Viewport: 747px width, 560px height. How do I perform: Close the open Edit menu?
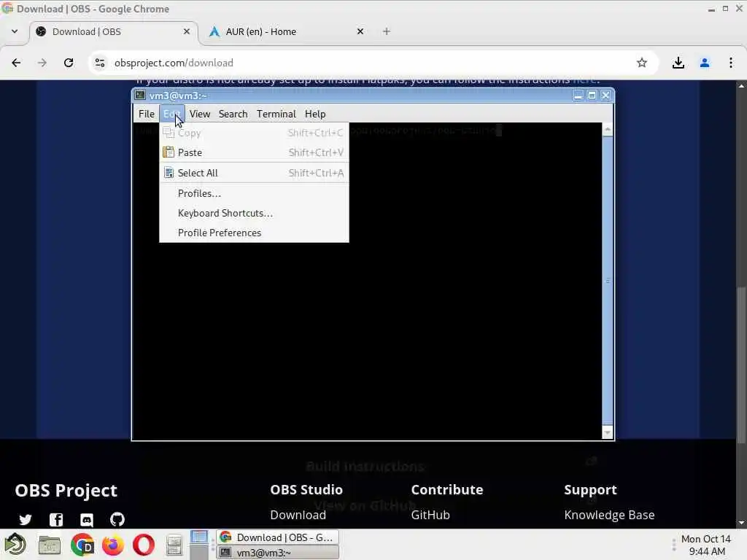[171, 114]
